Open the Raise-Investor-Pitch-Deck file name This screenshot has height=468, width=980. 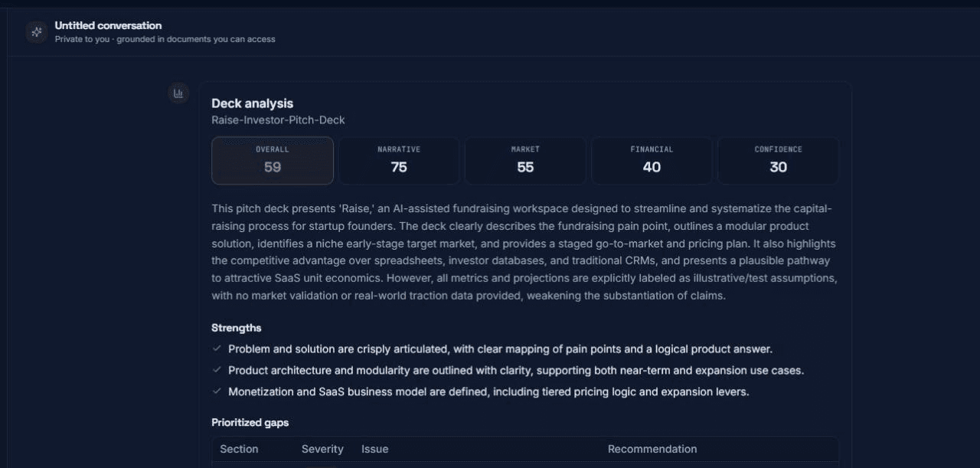278,120
